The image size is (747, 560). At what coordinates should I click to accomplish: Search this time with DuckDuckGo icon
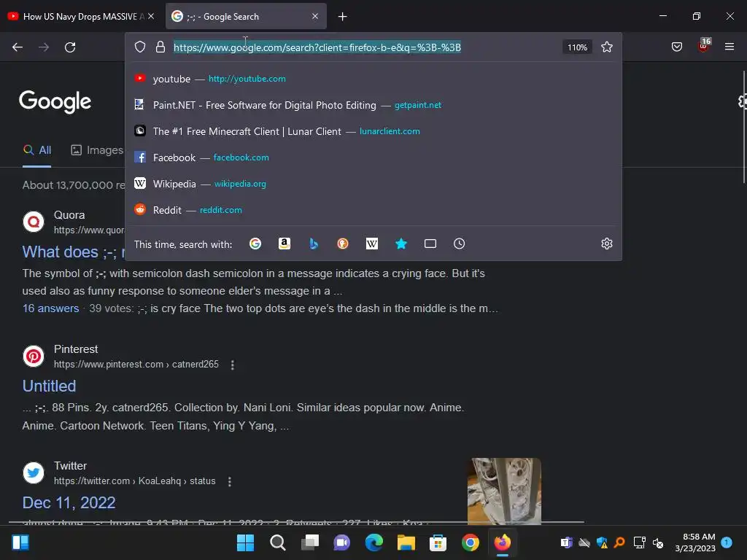(343, 244)
